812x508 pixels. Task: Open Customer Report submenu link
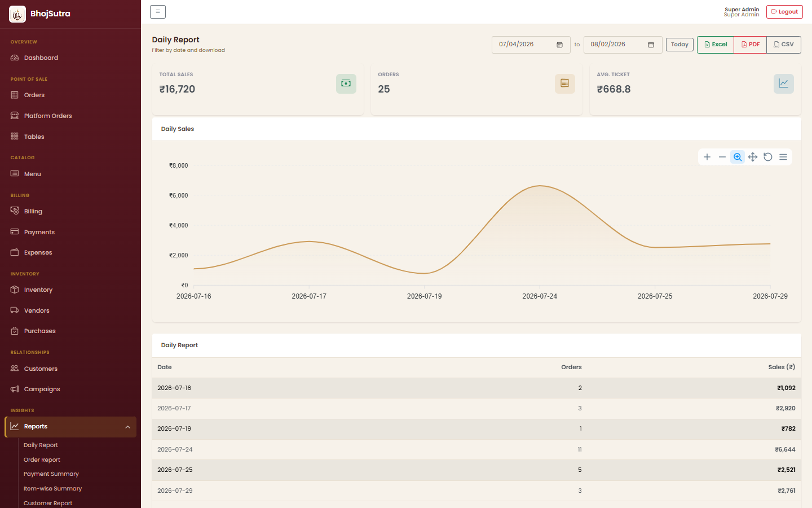pos(48,503)
